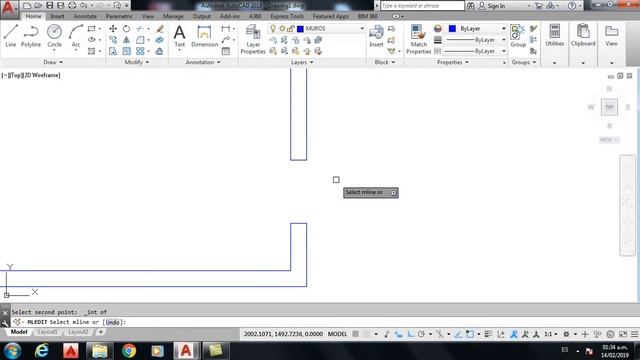This screenshot has height=360, width=640.
Task: Click the Explode tool icon
Action: tap(160, 40)
